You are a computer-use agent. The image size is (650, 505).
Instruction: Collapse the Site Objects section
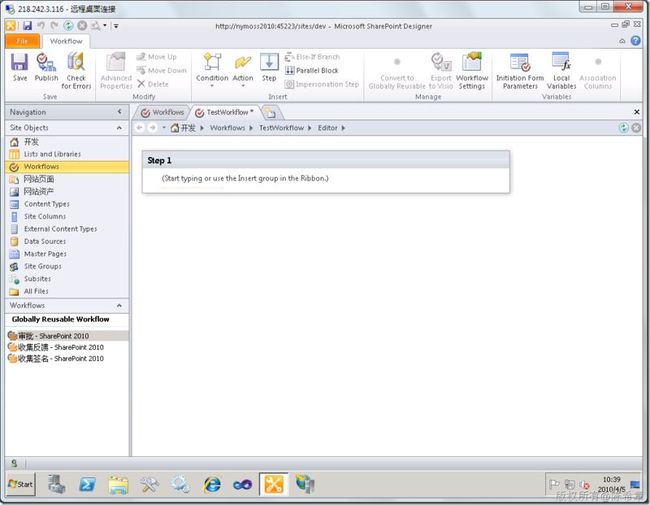tap(119, 128)
